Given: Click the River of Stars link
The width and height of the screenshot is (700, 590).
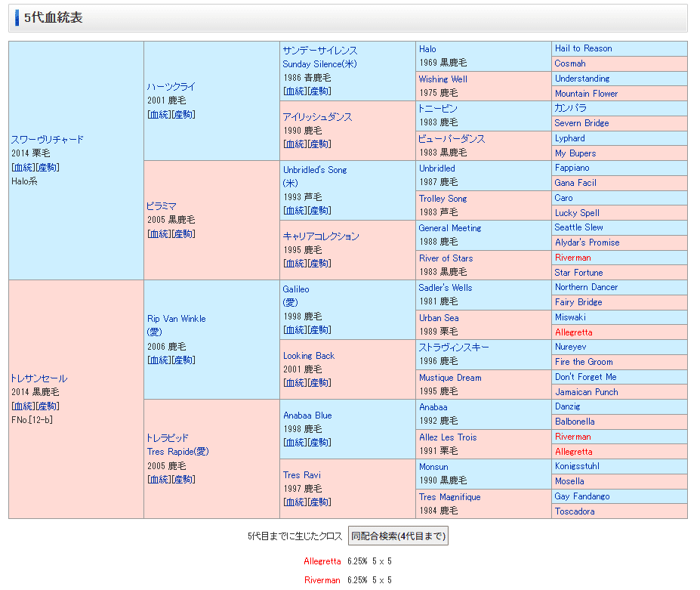Looking at the screenshot, I should [446, 258].
